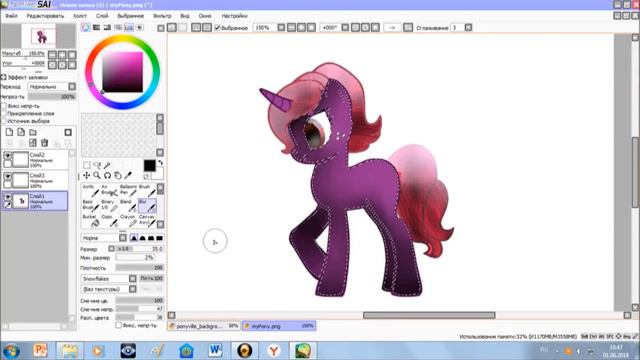Enable Прикрепление слоя checkbox

pos(4,113)
